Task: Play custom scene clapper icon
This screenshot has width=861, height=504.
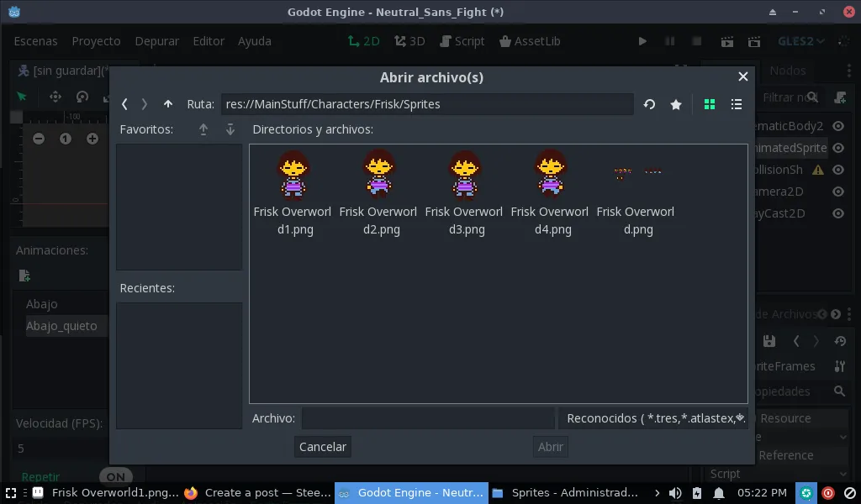Action: point(754,41)
